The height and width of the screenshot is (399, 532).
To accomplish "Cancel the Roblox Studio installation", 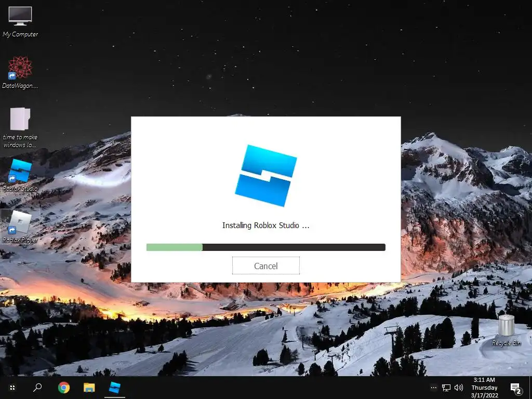I will point(265,265).
